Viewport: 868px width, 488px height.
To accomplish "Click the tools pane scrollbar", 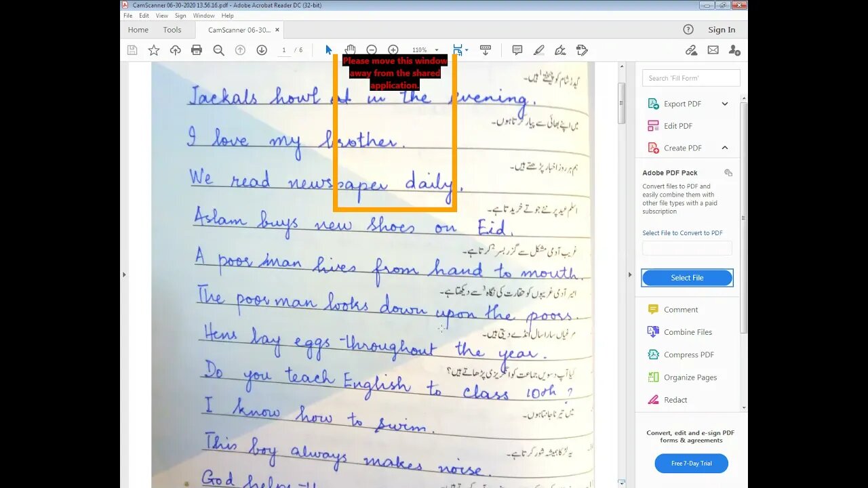I will (x=744, y=217).
